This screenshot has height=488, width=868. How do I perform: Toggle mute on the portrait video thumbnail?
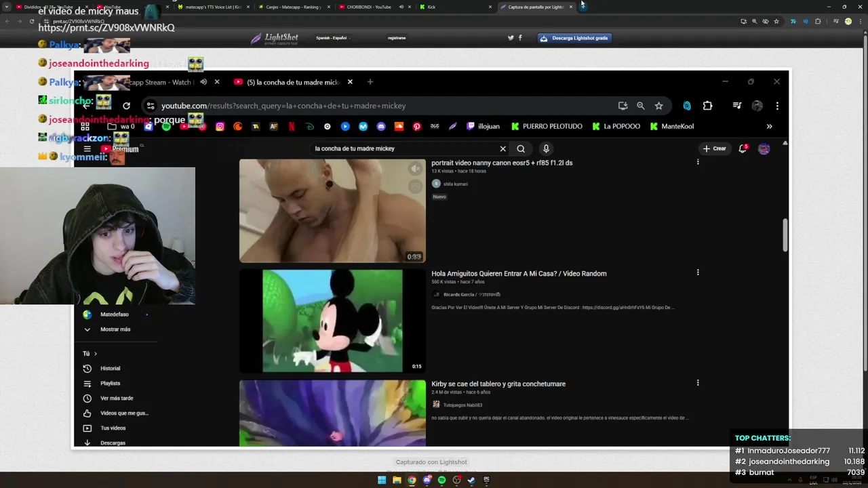click(x=415, y=169)
